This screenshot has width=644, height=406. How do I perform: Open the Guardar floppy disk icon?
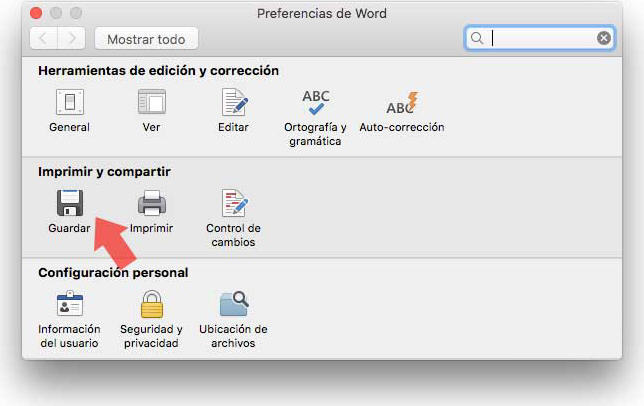tap(70, 203)
